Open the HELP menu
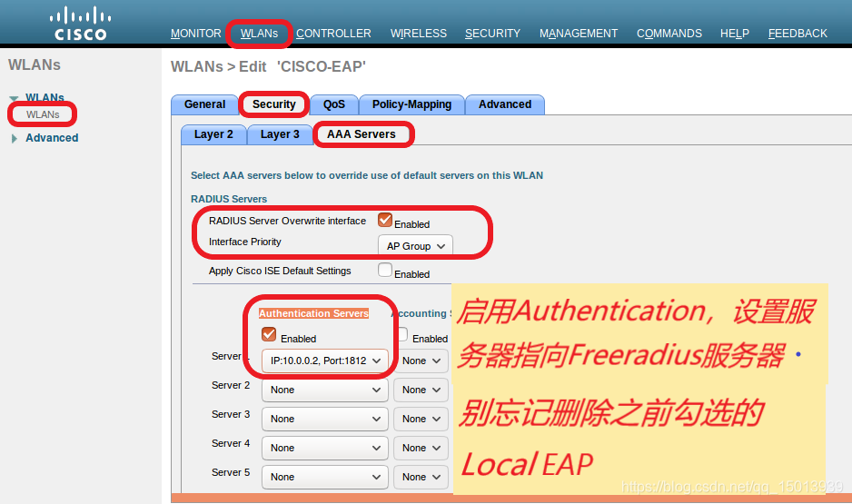Viewport: 852px width, 504px height. (x=735, y=34)
